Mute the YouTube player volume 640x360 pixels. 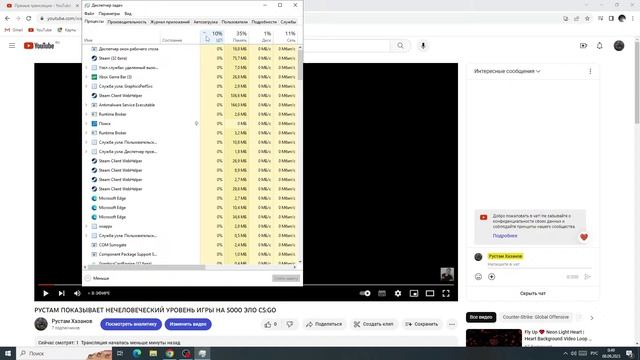(x=77, y=293)
